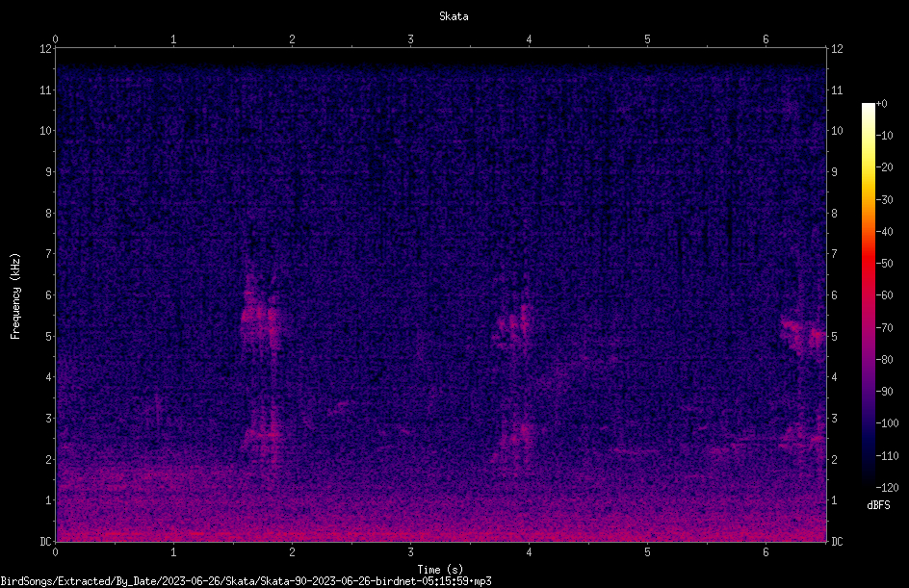Image resolution: width=909 pixels, height=588 pixels.
Task: Click the "0" tick on the bottom time axis
Action: pos(55,552)
